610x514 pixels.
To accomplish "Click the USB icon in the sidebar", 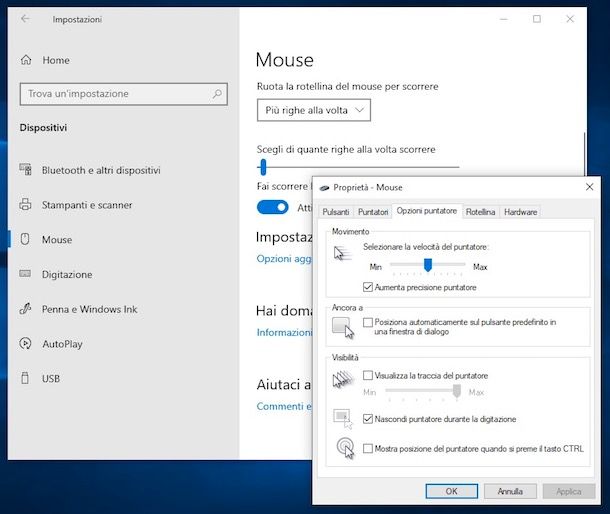I will click(25, 379).
